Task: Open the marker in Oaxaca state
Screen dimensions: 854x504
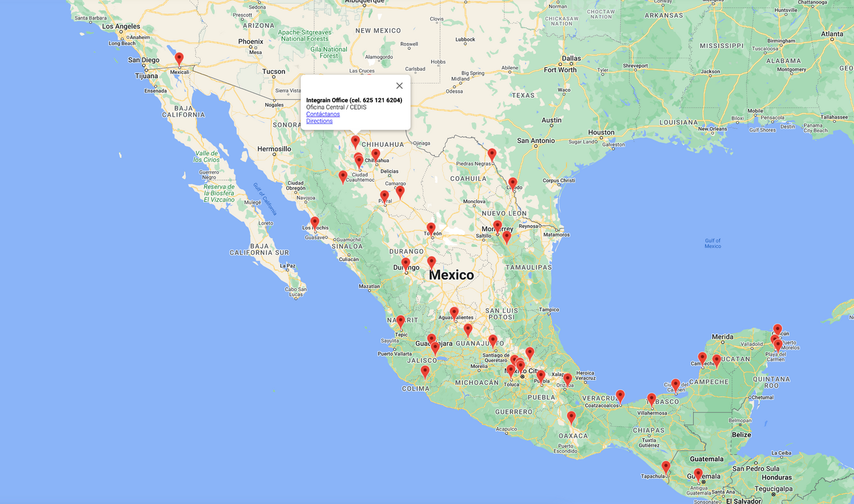Action: [x=571, y=418]
